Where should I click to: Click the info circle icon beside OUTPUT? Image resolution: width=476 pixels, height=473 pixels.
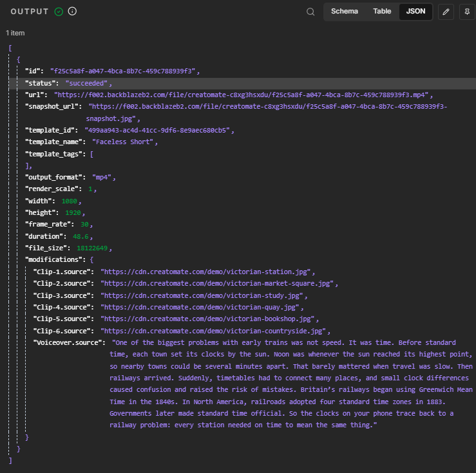[72, 12]
